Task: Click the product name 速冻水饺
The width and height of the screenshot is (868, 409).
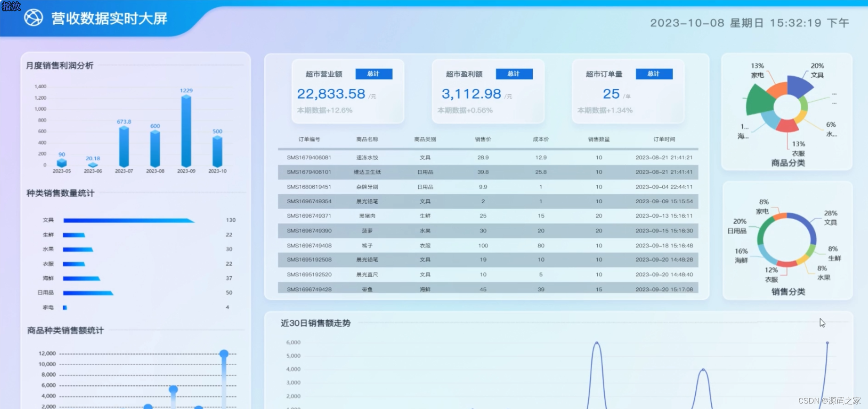Action: point(367,157)
